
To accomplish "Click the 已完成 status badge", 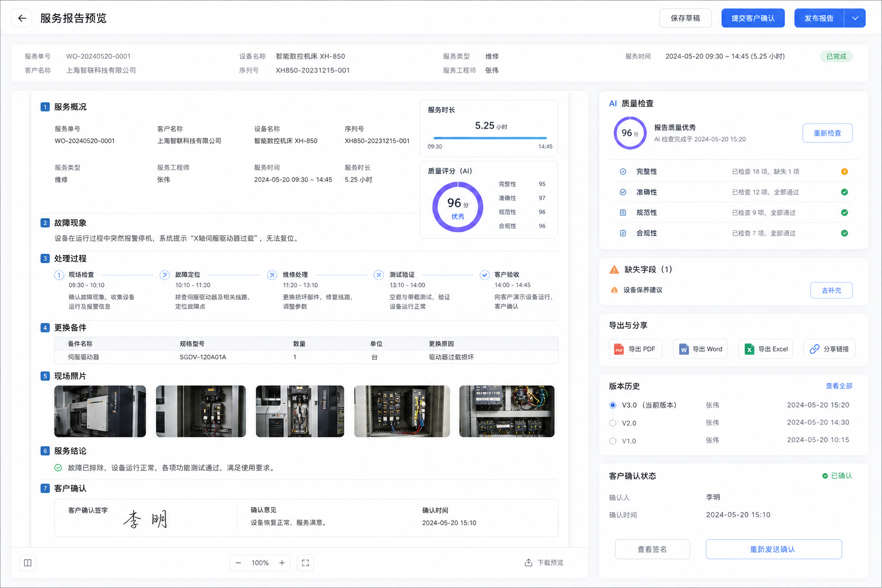I will (x=836, y=56).
